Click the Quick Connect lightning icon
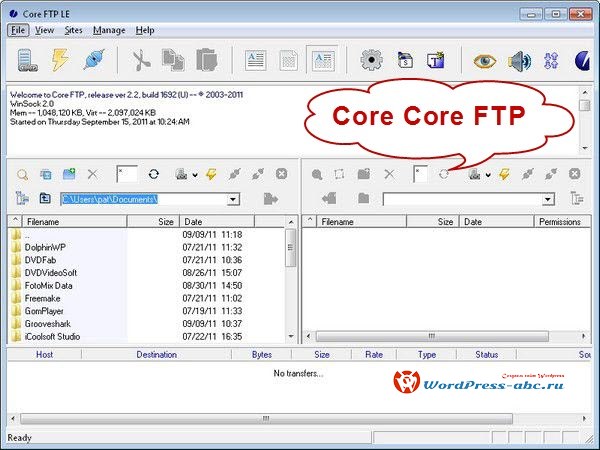The image size is (600, 450). (60, 60)
